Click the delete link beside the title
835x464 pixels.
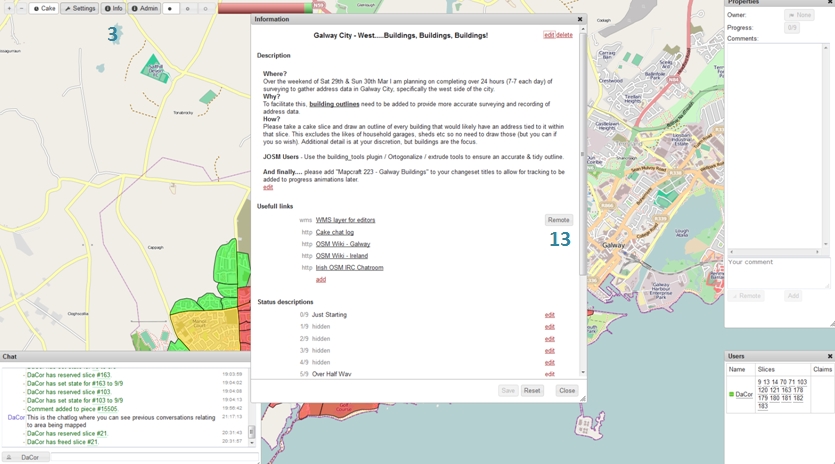[x=564, y=35]
